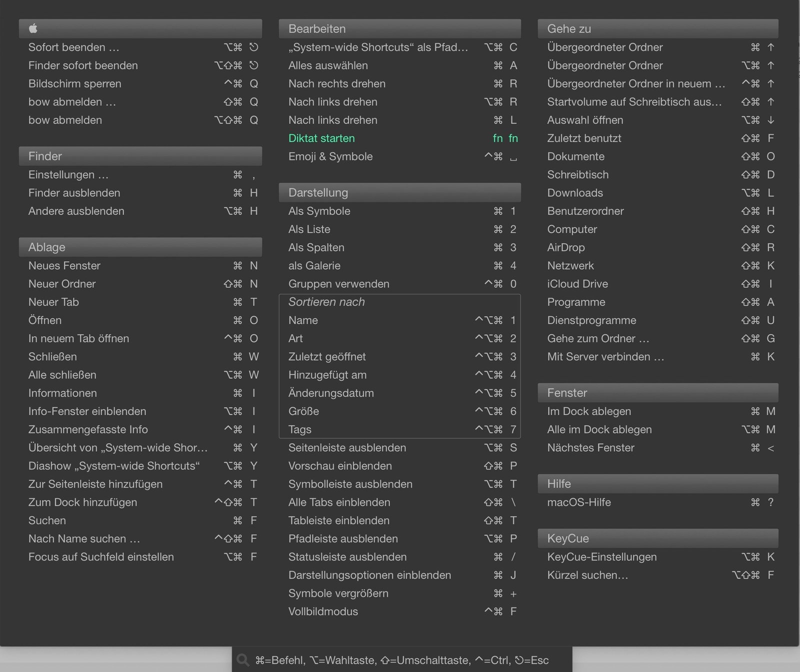
Task: Choose 'Gehe zum Ordner …'
Action: [x=658, y=339]
